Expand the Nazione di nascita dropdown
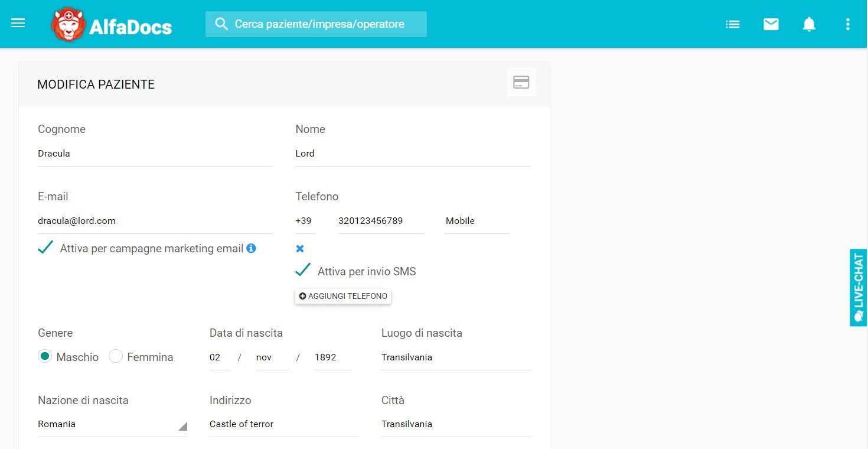Viewport: 868px width, 449px height. 112,424
